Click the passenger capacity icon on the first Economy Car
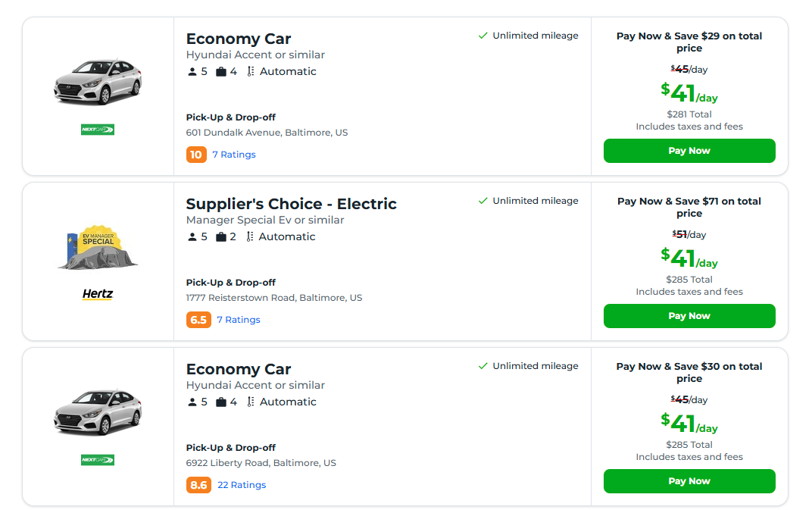Image resolution: width=812 pixels, height=510 pixels. tap(192, 70)
